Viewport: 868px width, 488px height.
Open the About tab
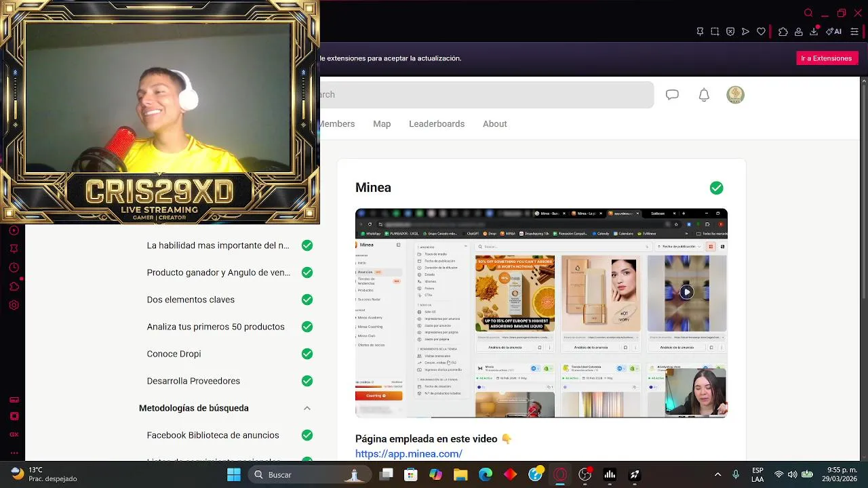tap(495, 124)
